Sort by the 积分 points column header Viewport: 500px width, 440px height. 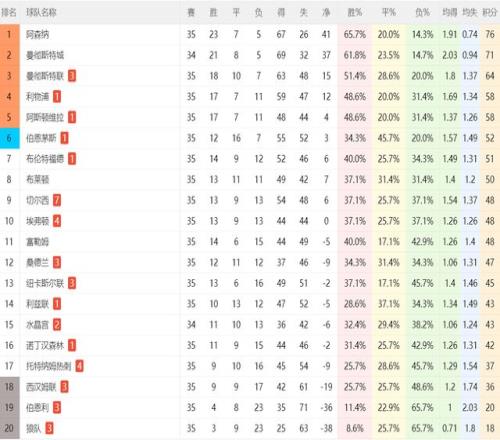(x=490, y=13)
